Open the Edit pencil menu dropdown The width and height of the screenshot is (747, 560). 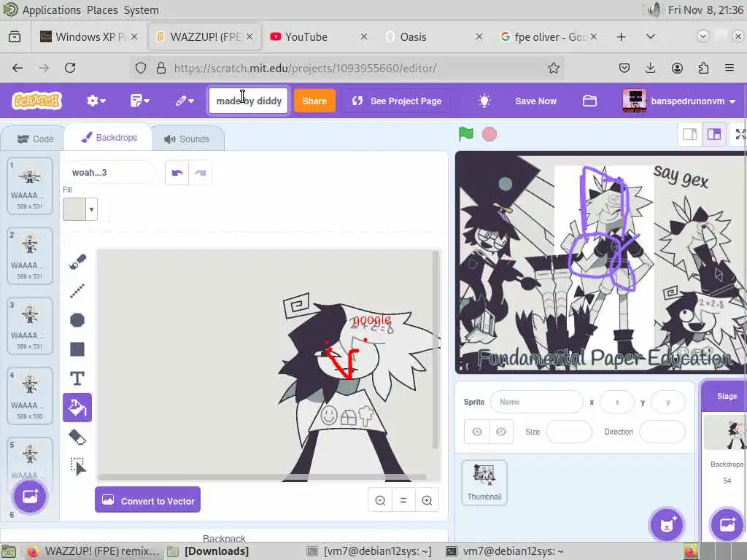coord(185,101)
